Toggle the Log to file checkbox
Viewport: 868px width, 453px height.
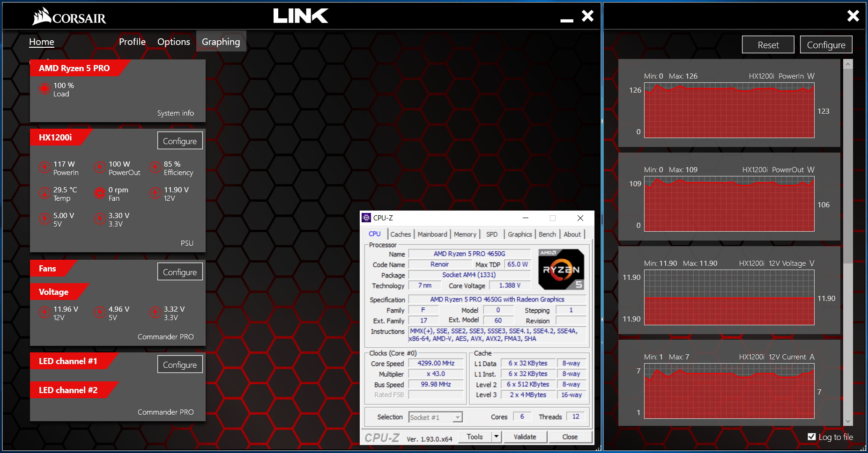812,437
